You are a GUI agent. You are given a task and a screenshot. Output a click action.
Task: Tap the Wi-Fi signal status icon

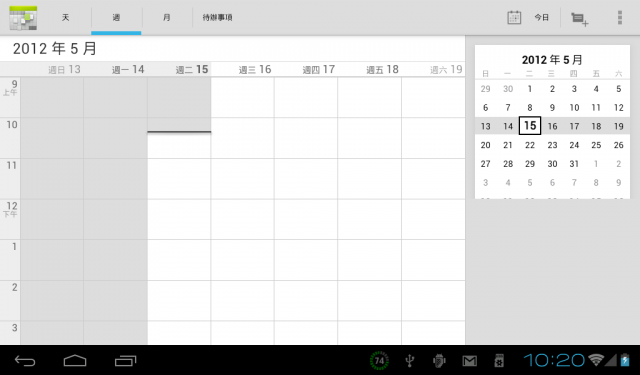pos(596,360)
